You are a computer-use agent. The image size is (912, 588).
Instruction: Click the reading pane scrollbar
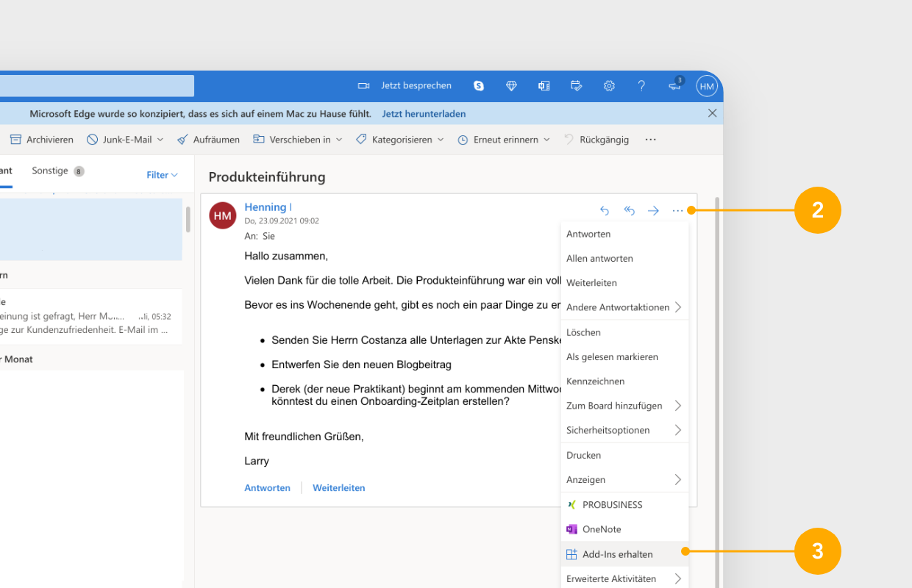pyautogui.click(x=717, y=393)
